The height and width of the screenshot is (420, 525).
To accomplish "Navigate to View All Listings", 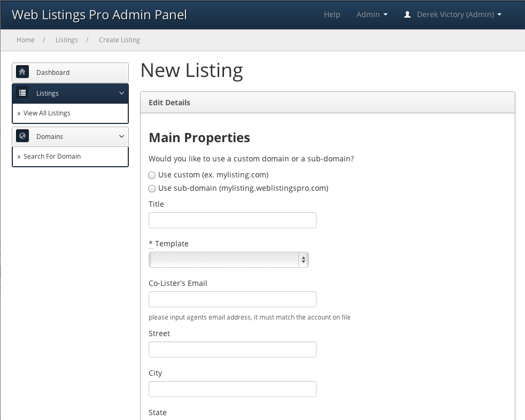I will point(46,113).
